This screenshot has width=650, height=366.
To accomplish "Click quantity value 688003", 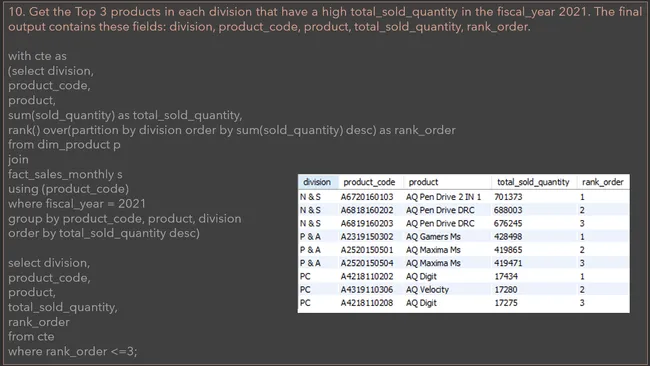I will [x=508, y=210].
